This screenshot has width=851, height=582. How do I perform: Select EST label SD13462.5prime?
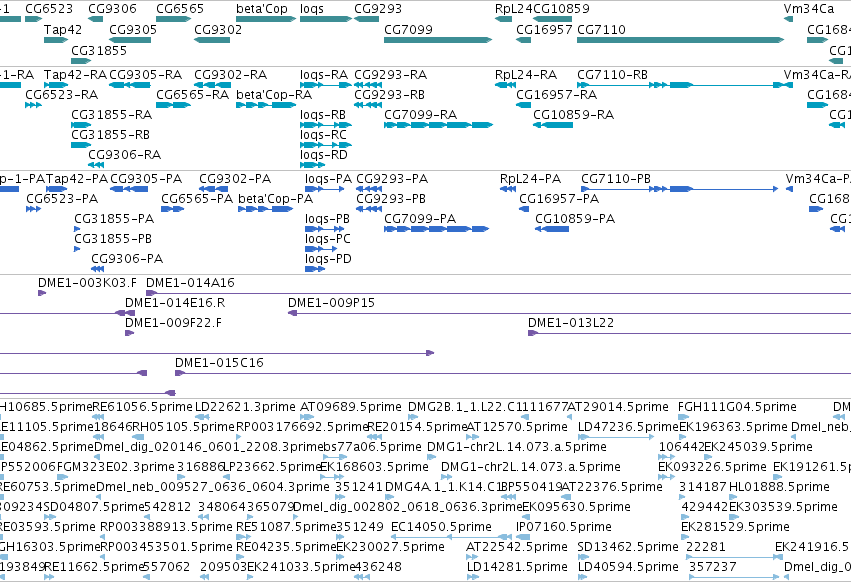(x=628, y=547)
